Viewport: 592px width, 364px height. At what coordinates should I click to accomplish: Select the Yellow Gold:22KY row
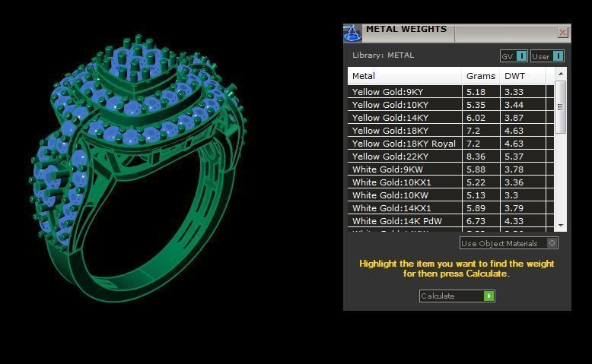[450, 156]
